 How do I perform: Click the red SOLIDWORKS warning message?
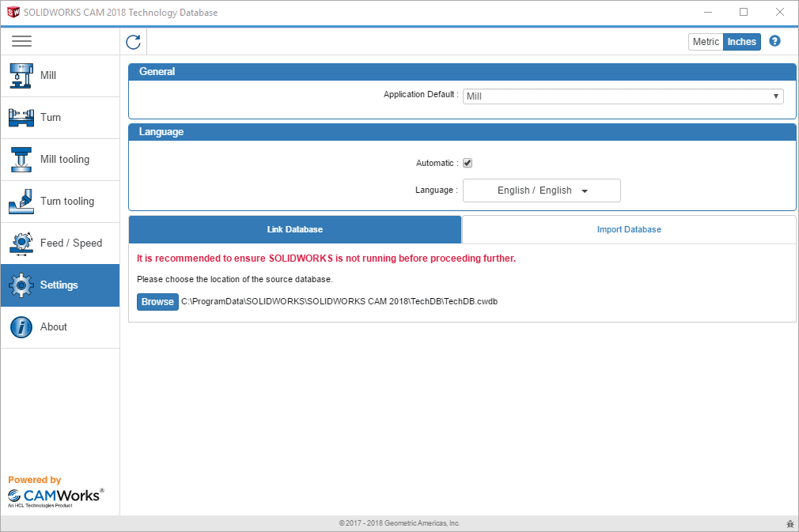click(x=326, y=258)
